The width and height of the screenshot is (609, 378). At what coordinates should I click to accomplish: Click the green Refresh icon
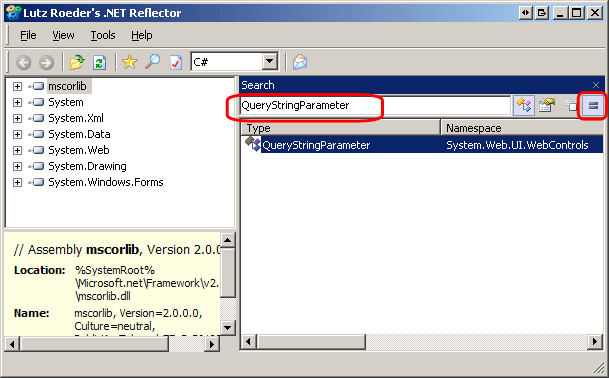[x=99, y=62]
